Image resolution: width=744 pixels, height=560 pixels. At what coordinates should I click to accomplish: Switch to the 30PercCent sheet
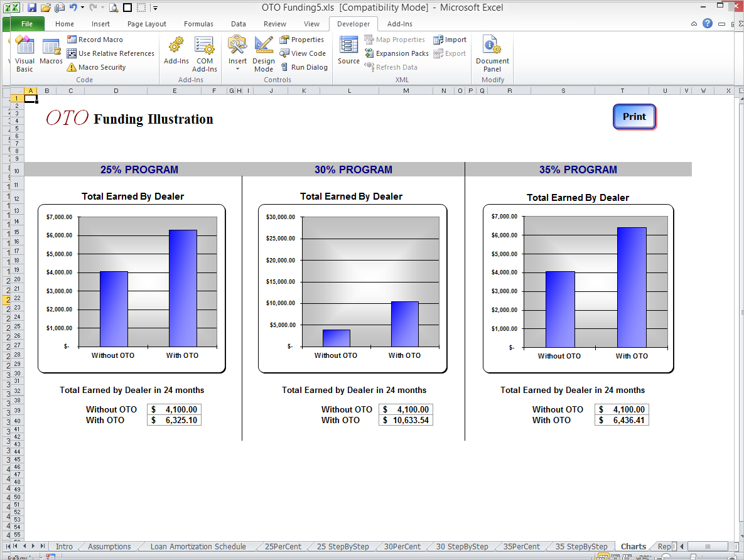coord(402,546)
